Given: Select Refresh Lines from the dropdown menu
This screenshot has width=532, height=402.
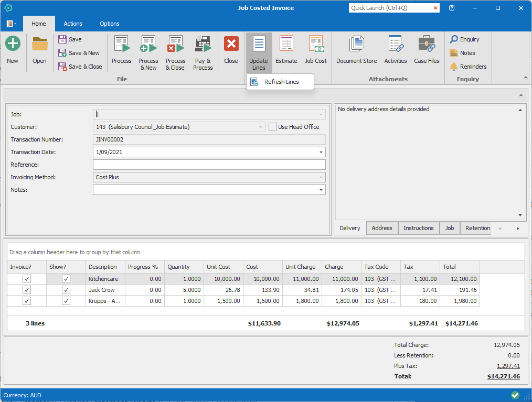Looking at the screenshot, I should click(281, 82).
